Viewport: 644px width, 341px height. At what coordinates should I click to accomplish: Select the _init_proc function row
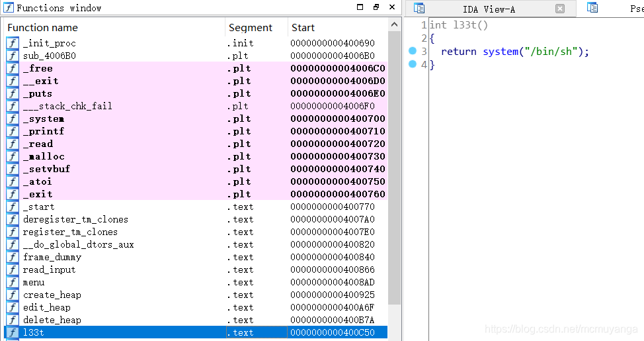coord(196,43)
